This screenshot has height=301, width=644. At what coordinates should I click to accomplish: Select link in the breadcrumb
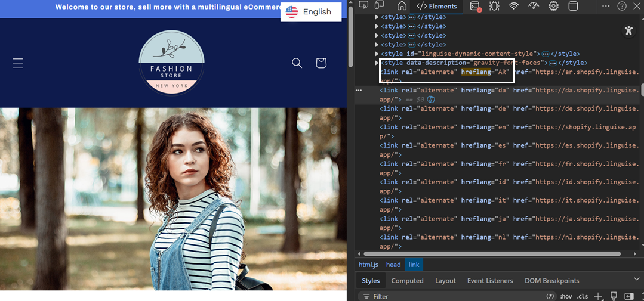click(414, 265)
